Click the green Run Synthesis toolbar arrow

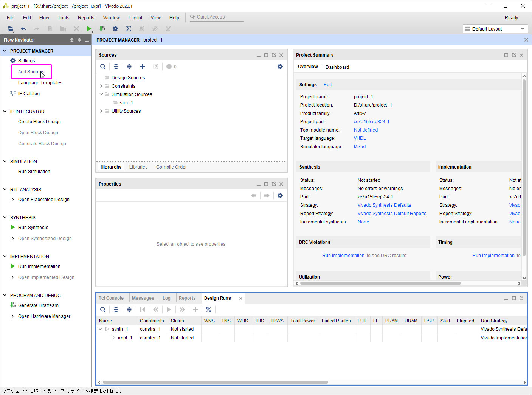point(89,29)
